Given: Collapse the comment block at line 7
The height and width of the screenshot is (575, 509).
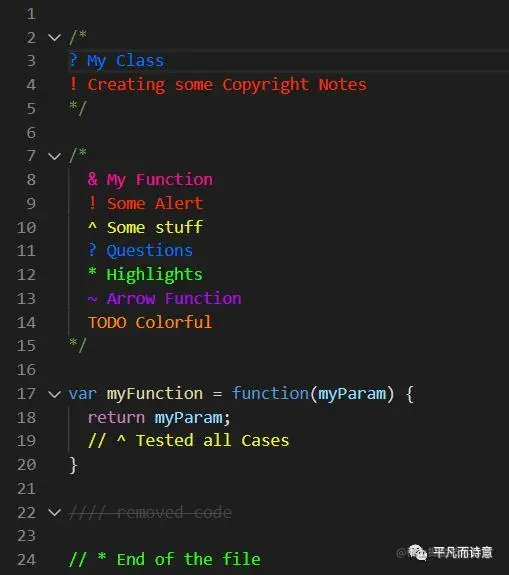Looking at the screenshot, I should coord(54,156).
